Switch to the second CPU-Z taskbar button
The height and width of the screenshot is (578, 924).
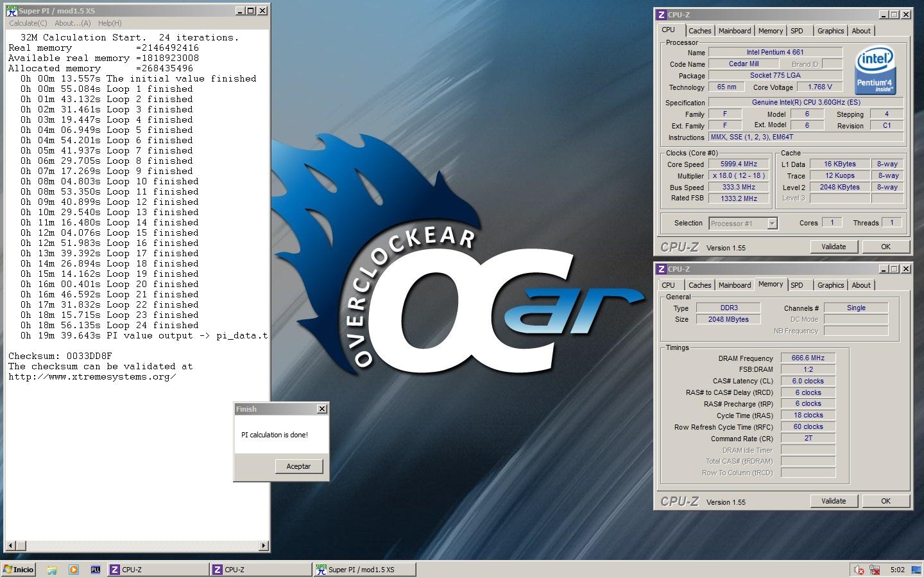261,570
